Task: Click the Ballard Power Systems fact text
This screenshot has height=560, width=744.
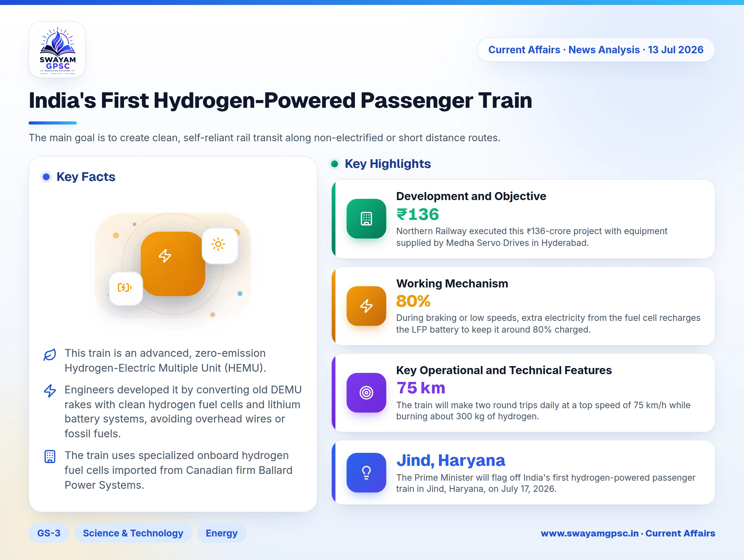Action: (x=179, y=470)
